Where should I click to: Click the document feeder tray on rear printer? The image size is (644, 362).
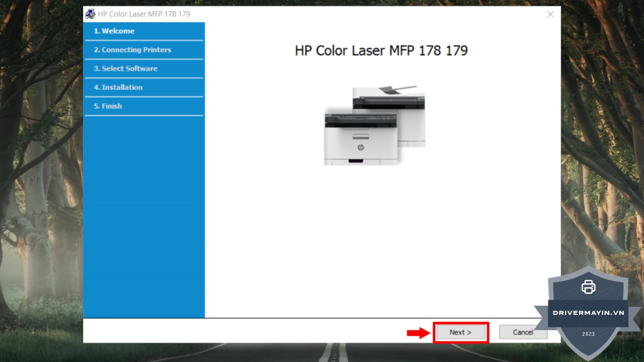(x=397, y=89)
